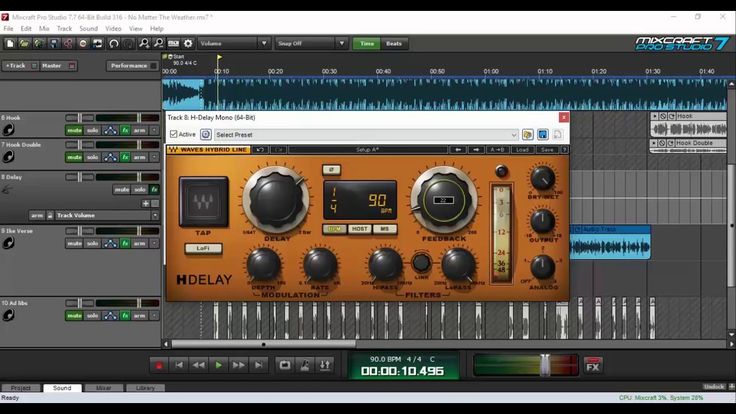Image resolution: width=736 pixels, height=414 pixels.
Task: Open fx on 8 Delay track
Action: click(154, 190)
